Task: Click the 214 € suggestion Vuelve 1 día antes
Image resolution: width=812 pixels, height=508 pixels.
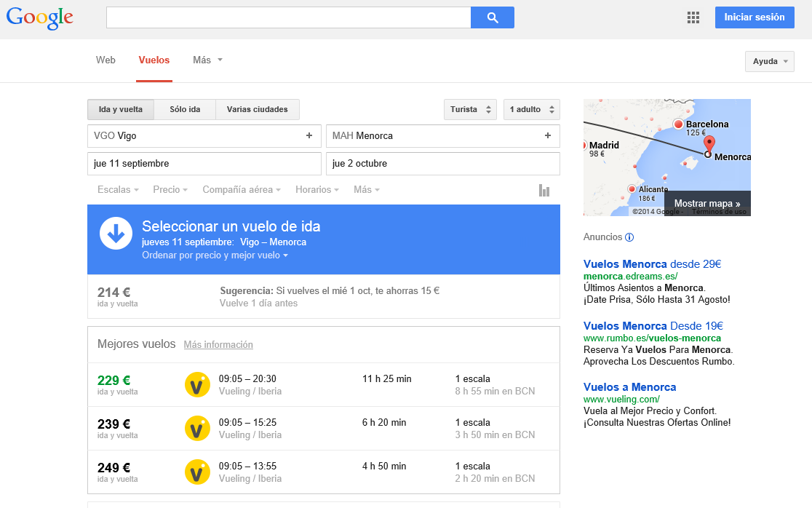Action: click(324, 297)
